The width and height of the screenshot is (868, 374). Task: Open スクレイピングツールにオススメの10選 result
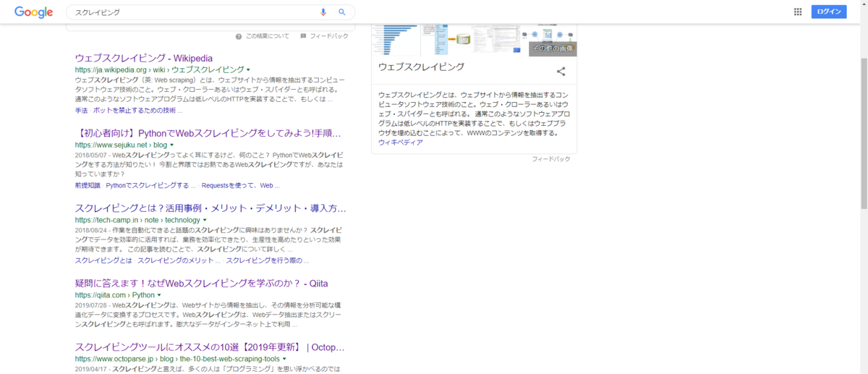(210, 347)
